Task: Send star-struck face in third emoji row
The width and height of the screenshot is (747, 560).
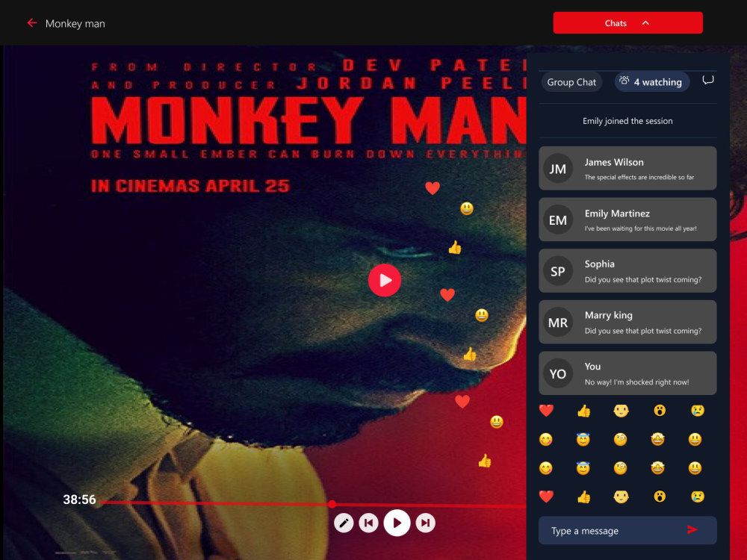Action: click(657, 468)
